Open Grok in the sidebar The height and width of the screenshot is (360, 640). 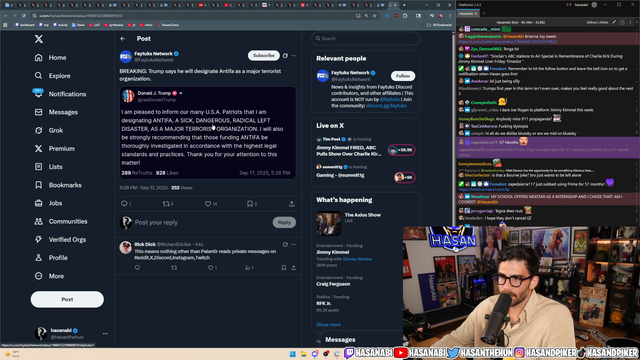(x=49, y=130)
